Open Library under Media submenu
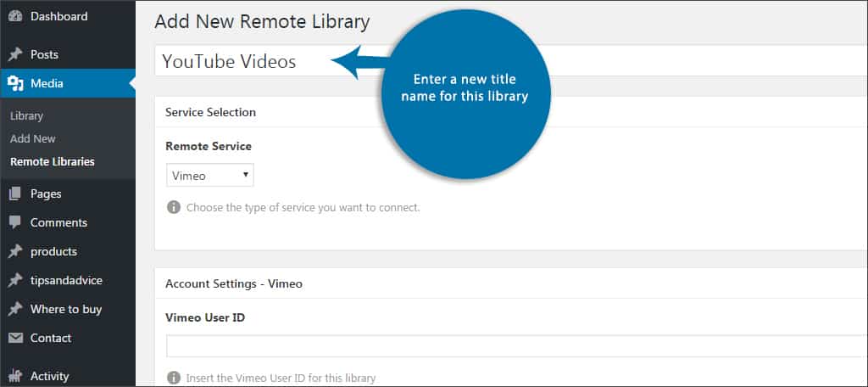The width and height of the screenshot is (868, 387). [26, 115]
